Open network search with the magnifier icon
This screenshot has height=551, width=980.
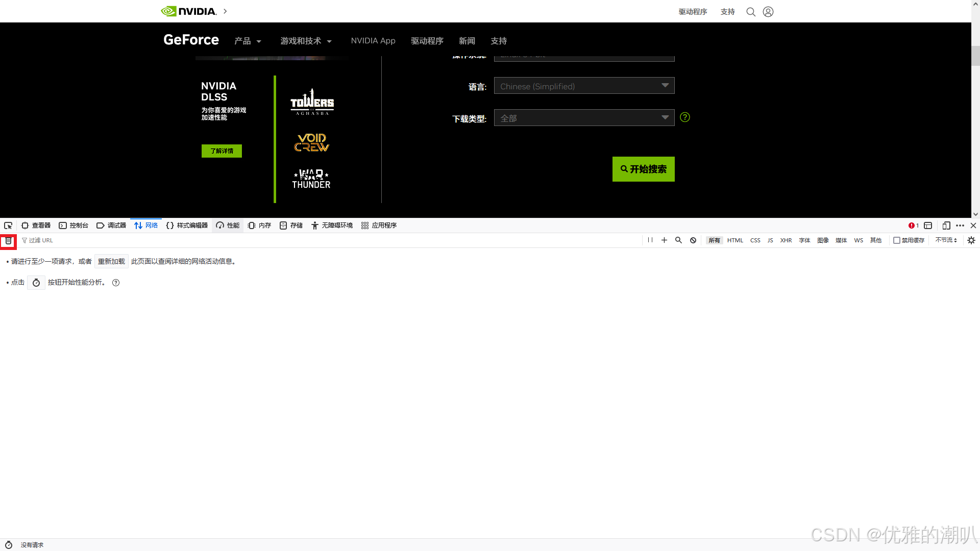[678, 240]
